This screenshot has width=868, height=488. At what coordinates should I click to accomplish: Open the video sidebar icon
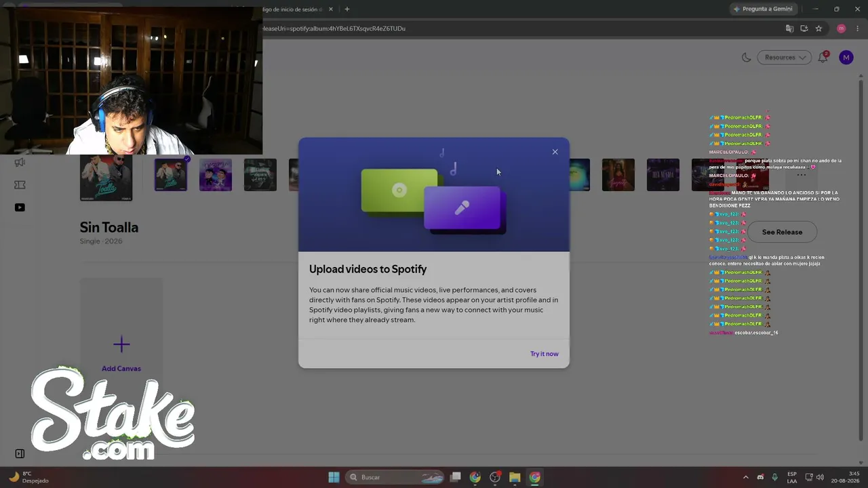coord(20,207)
